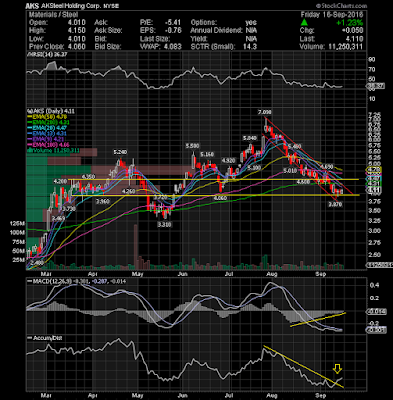Select the P/E value -5.41
Screen dimensions: 393x400
coord(173,23)
